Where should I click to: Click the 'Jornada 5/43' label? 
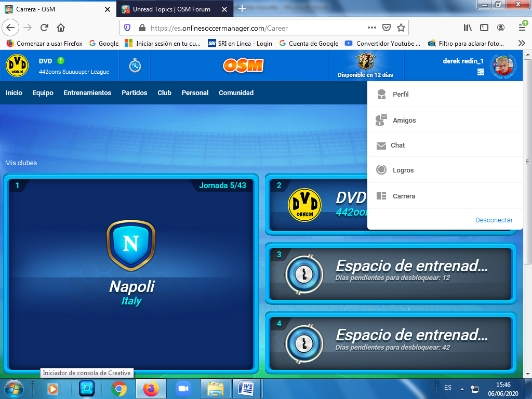tap(222, 185)
